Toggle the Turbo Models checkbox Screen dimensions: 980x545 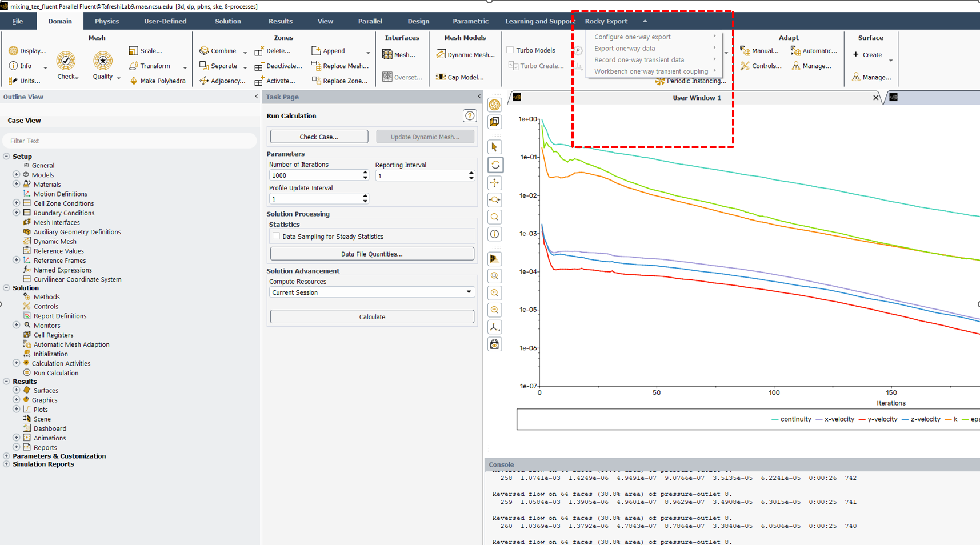(x=510, y=50)
